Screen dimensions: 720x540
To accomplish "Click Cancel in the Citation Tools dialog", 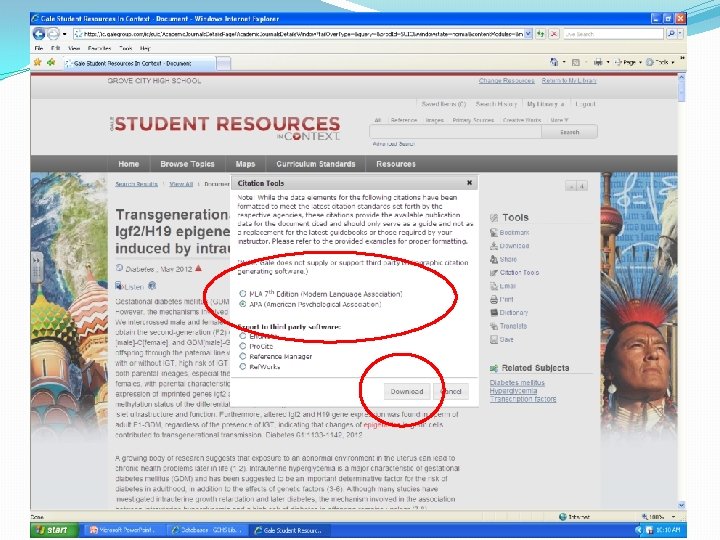I will coord(452,392).
